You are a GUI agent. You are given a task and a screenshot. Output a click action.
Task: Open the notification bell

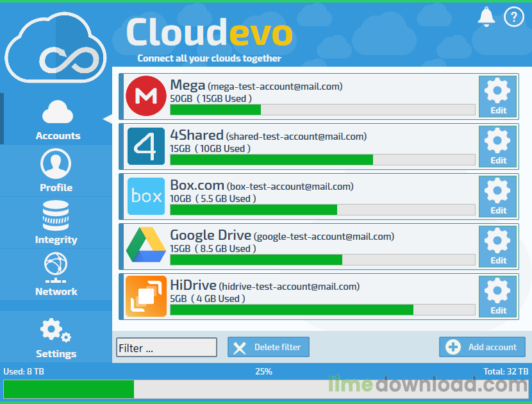(x=486, y=17)
